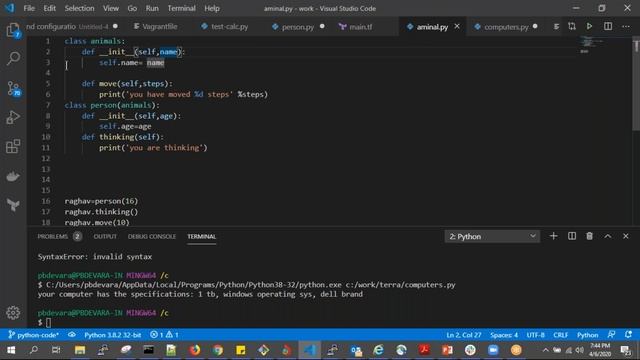Open the Extensions view

coord(13,146)
